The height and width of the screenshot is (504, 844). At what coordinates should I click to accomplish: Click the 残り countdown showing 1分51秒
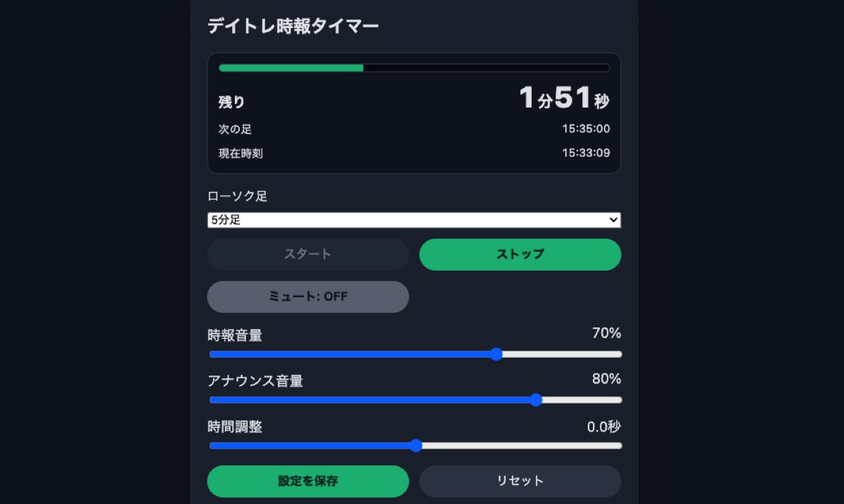click(564, 98)
